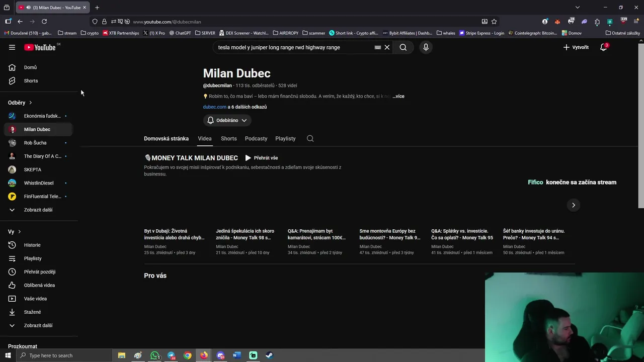Expand the Odebíráno subscription dropdown

227,121
